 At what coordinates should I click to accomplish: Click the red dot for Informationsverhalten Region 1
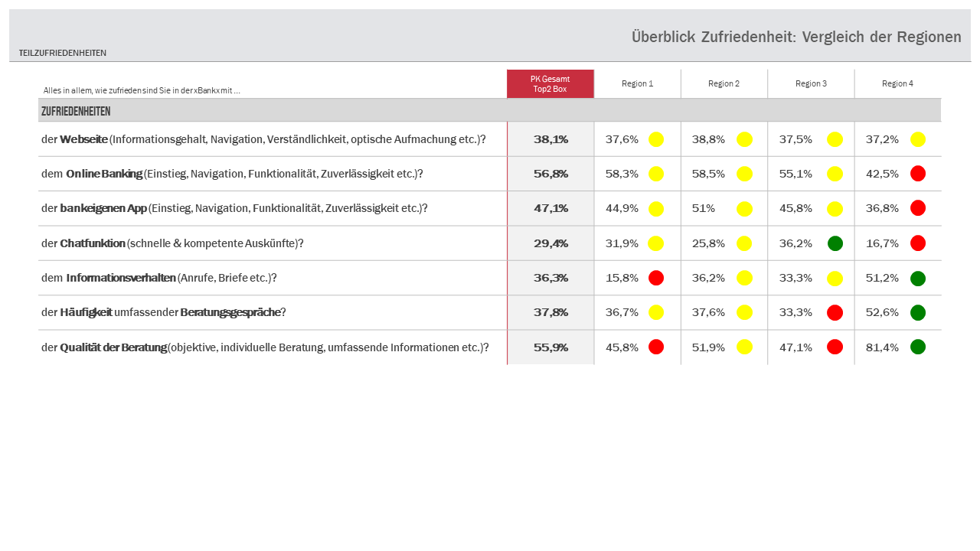656,278
